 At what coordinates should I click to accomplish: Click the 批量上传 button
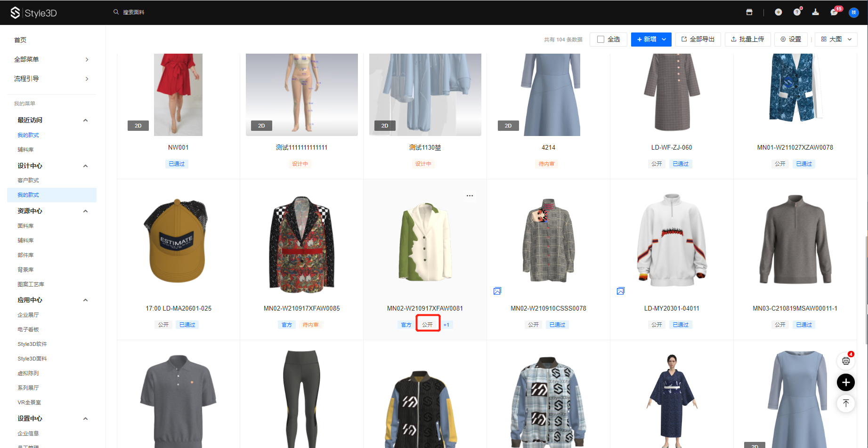click(747, 40)
